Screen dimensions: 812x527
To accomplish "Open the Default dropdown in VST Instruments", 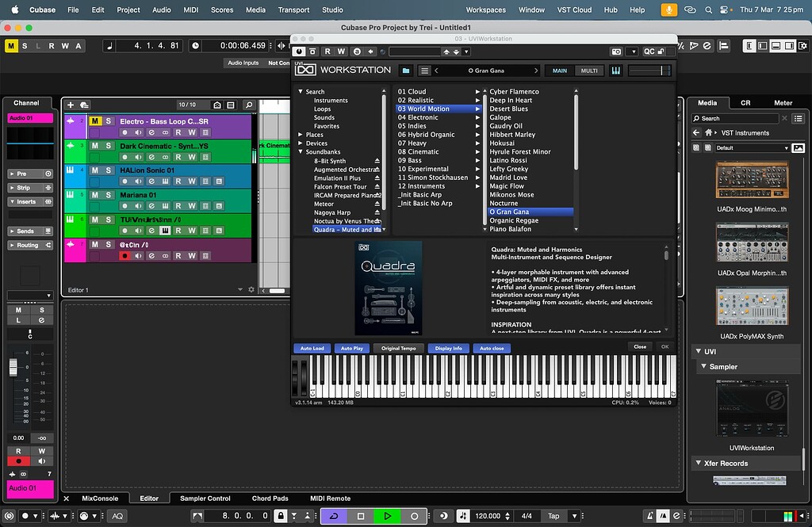I will (751, 148).
